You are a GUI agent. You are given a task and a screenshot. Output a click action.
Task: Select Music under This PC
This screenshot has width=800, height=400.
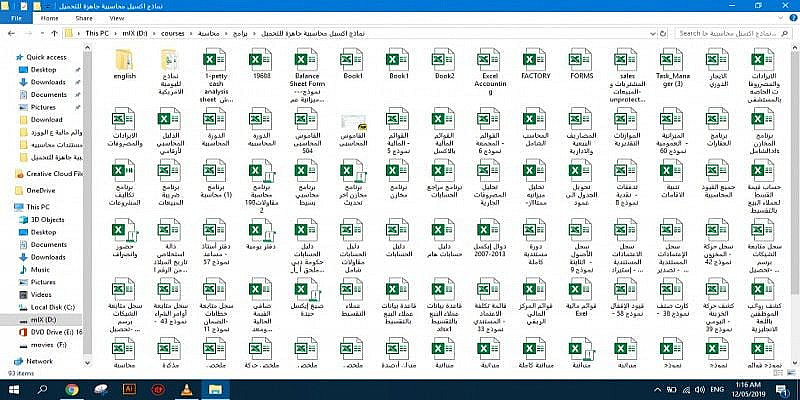click(35, 269)
